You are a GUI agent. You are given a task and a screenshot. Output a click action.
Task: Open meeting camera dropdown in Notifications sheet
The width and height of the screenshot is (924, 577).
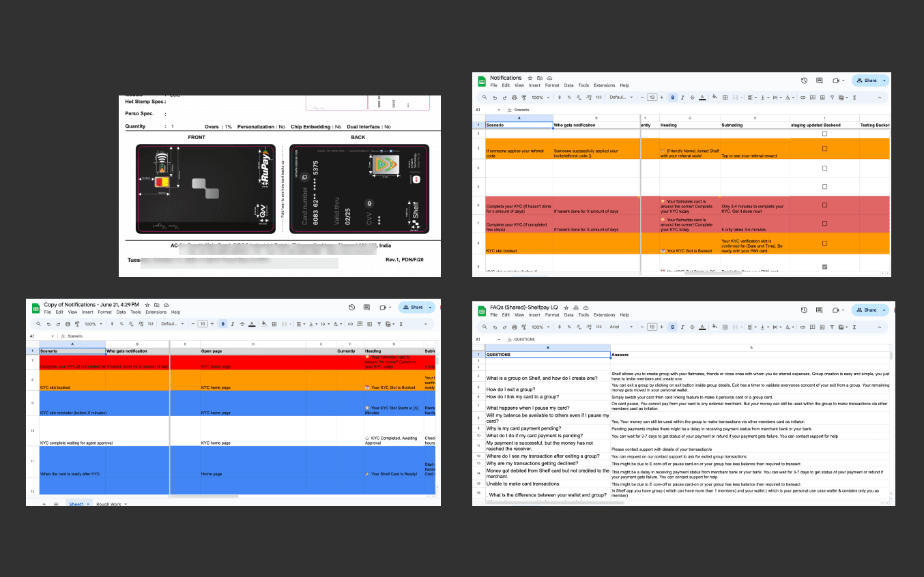pos(843,80)
